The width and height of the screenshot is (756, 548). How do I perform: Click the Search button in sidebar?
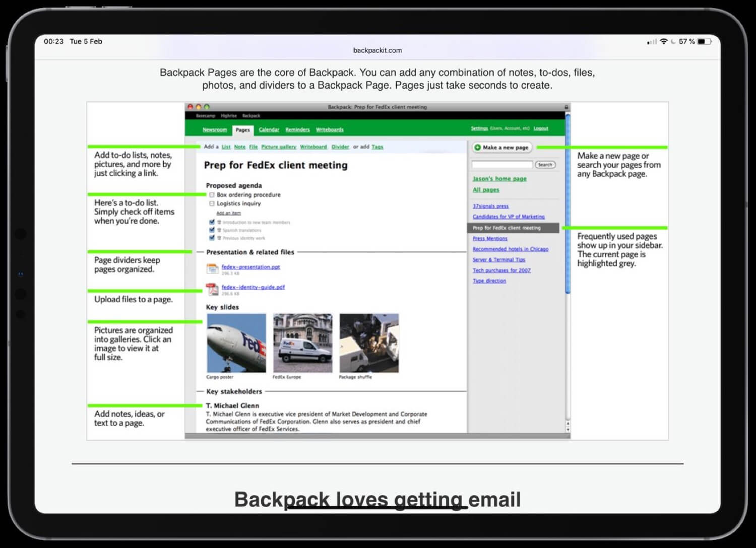click(x=545, y=165)
